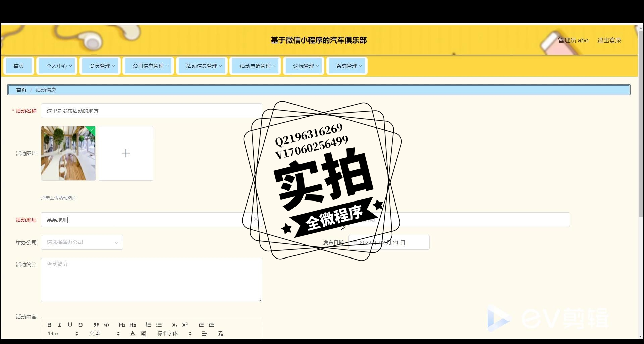Click inside the 活动简介 textarea

pyautogui.click(x=151, y=280)
